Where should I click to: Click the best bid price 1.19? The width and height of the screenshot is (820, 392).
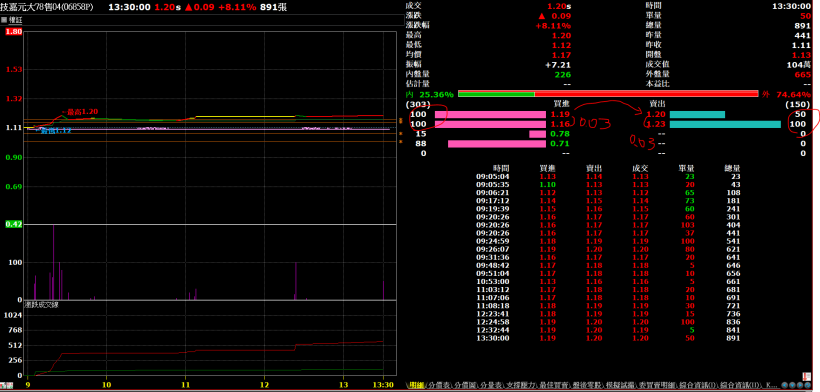pyautogui.click(x=562, y=114)
